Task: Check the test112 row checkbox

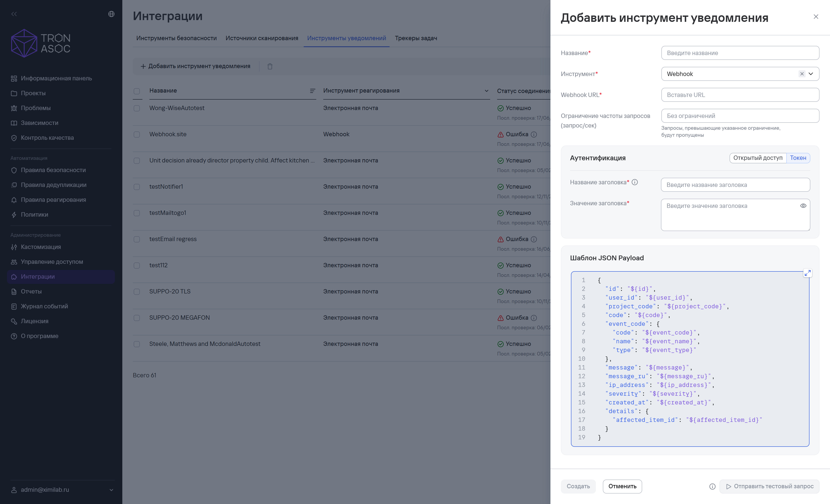Action: (137, 266)
